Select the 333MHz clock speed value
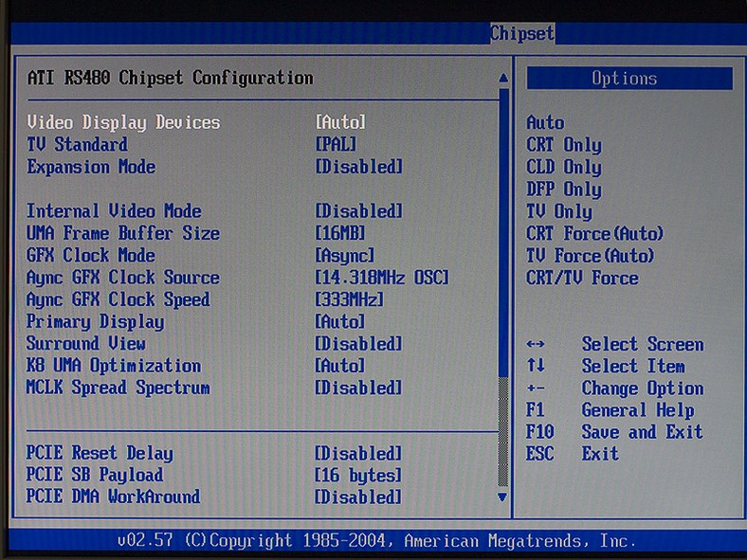This screenshot has width=747, height=560. point(349,299)
